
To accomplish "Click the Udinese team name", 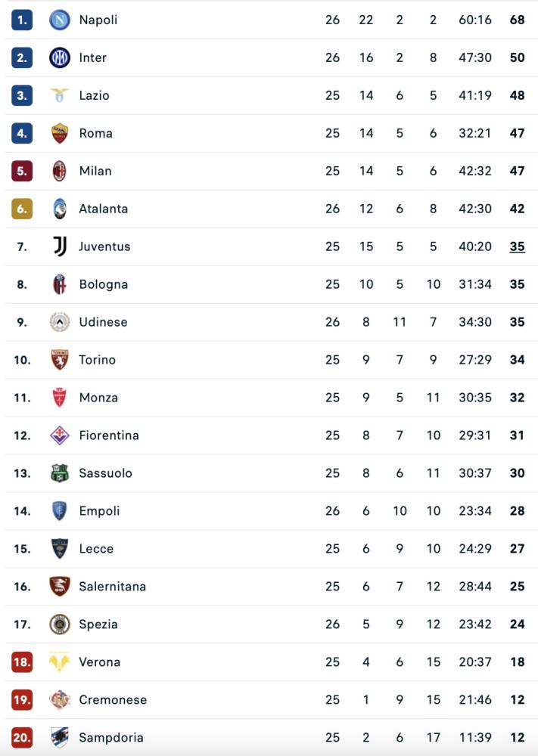I will (103, 322).
